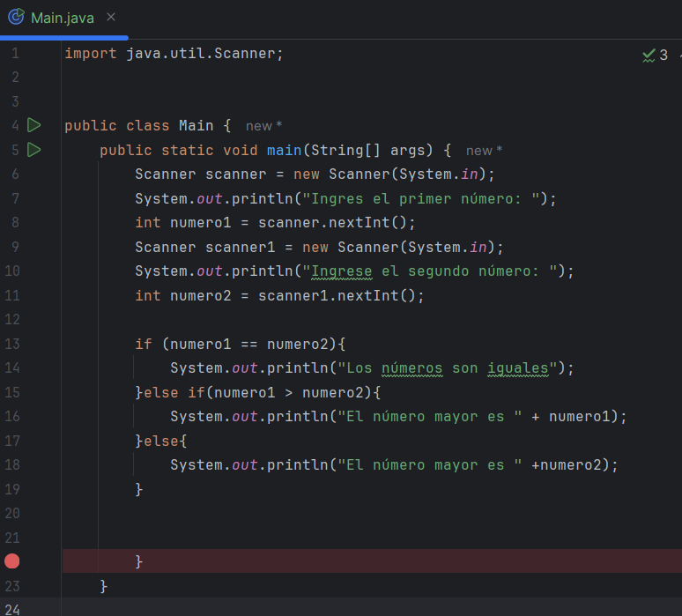
Task: Click the misspelled word 'Ingrese' on line 10
Action: coord(341,271)
